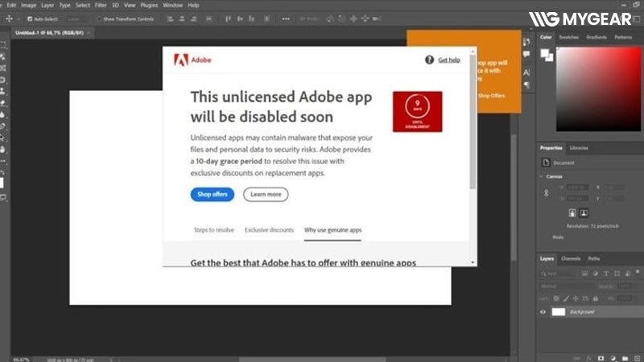Filter layers by adjustment layer icon
Viewport: 644px width, 362px height.
point(596,274)
